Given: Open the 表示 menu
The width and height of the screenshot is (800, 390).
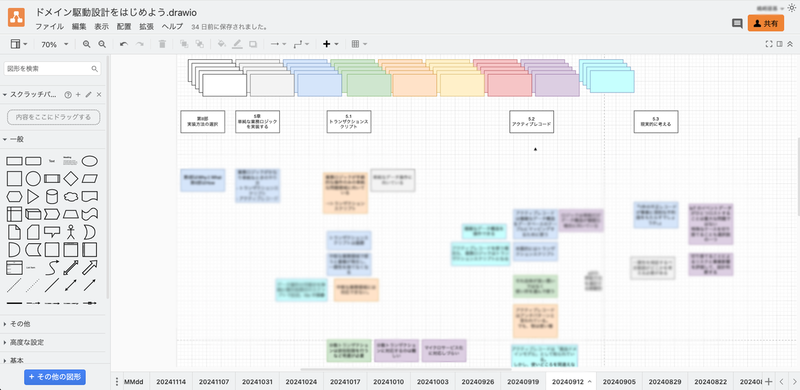Looking at the screenshot, I should [x=102, y=27].
